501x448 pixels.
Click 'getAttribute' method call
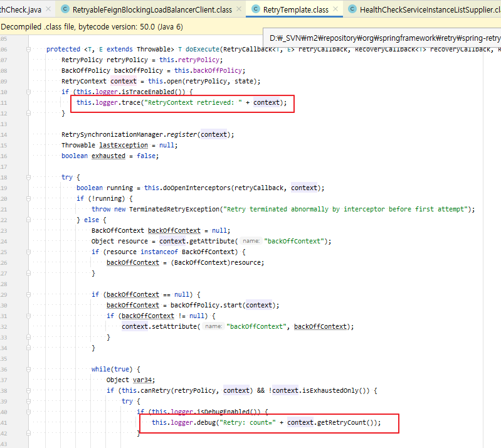(212, 241)
